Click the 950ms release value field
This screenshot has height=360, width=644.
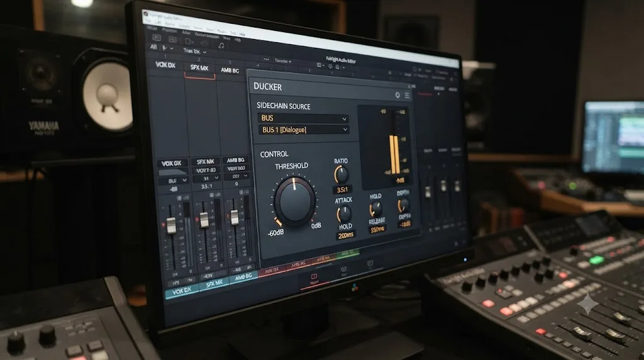pyautogui.click(x=377, y=230)
